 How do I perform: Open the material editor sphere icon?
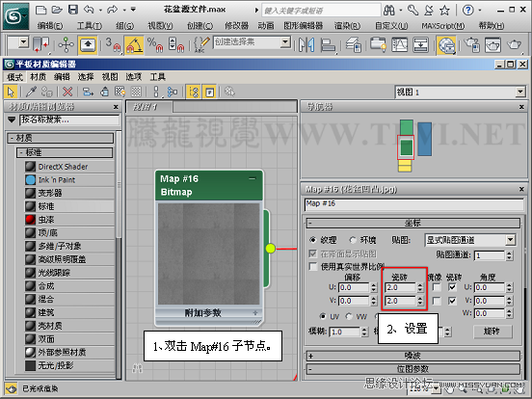446,44
